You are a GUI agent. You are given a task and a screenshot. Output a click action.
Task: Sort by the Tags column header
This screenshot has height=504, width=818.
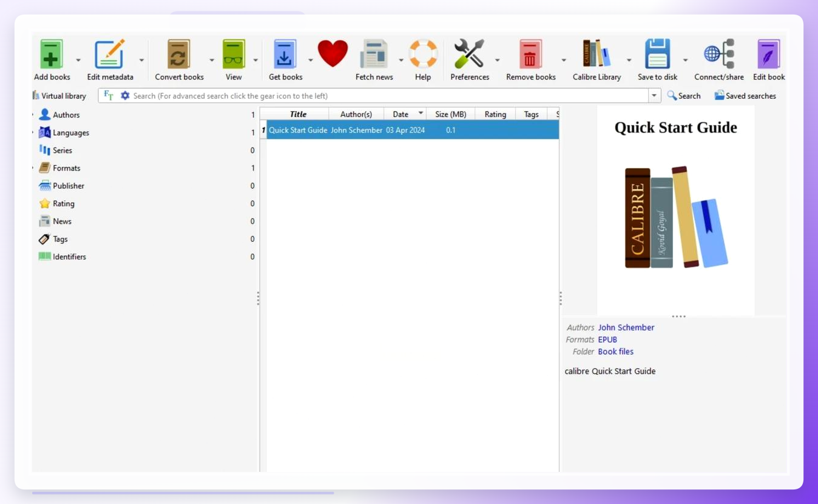coord(531,114)
